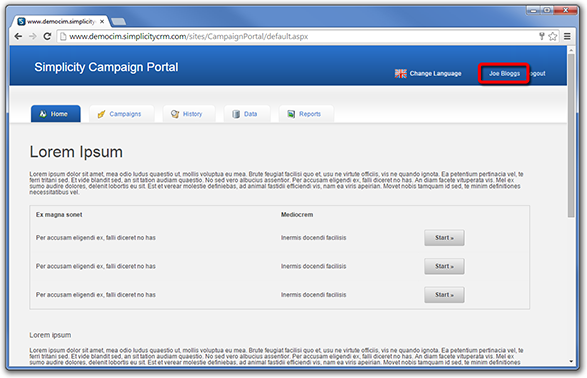Viewport: 587px width, 378px height.
Task: Reload the page with the refresh icon
Action: pyautogui.click(x=47, y=36)
